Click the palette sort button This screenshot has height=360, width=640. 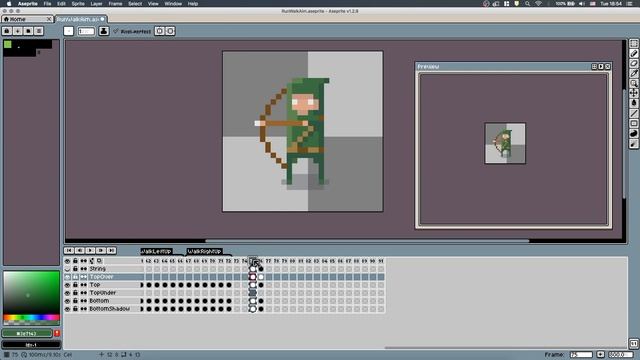18,31
